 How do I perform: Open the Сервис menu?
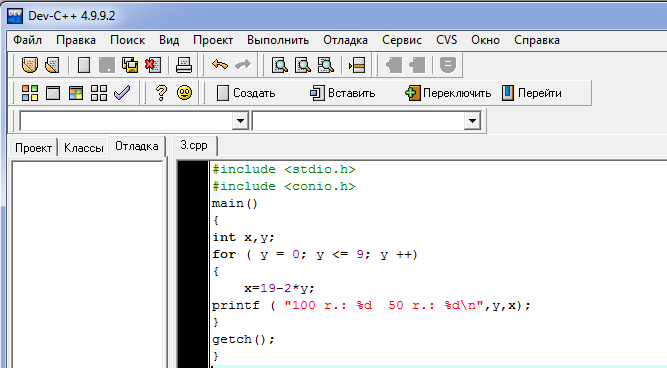402,40
